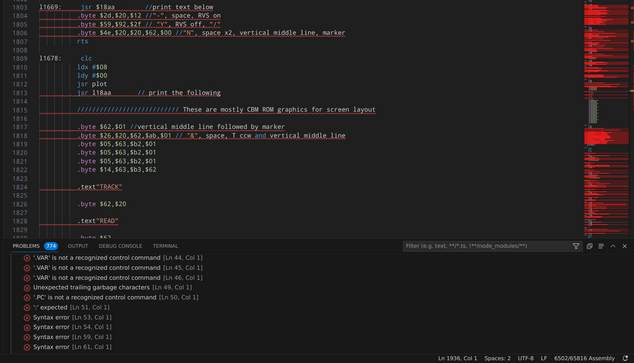Screen dimensions: 634x363
Task: Click the .text"TRACK" code line
Action: [99, 187]
